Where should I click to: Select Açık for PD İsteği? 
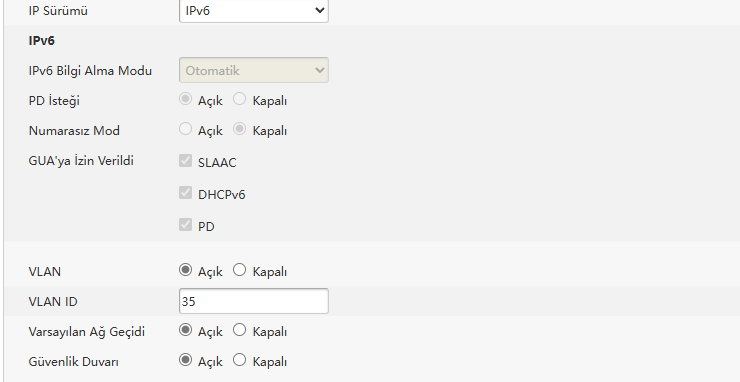click(x=185, y=99)
